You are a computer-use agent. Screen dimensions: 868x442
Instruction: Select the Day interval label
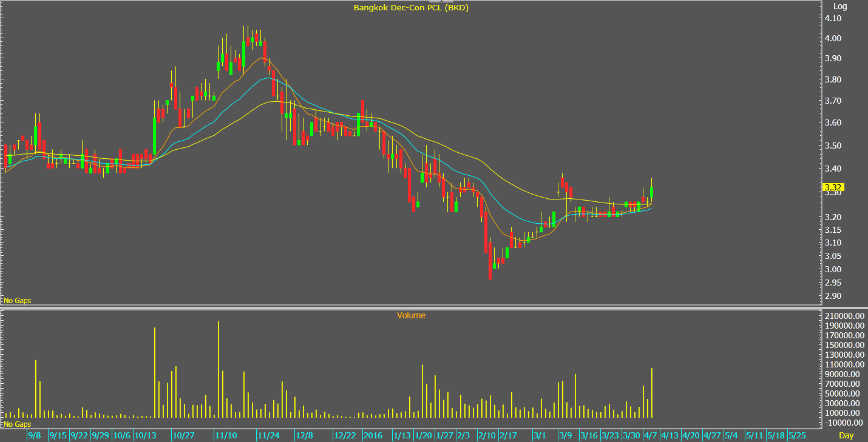846,435
